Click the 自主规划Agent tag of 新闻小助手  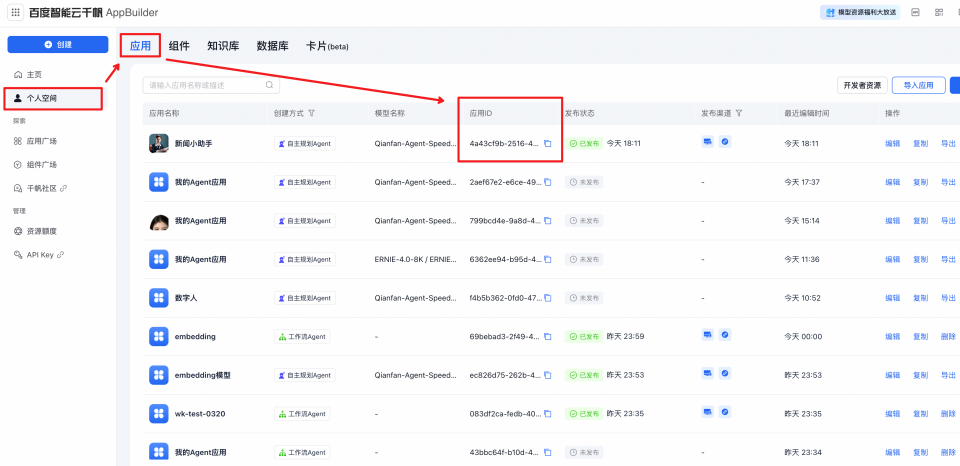pyautogui.click(x=305, y=144)
